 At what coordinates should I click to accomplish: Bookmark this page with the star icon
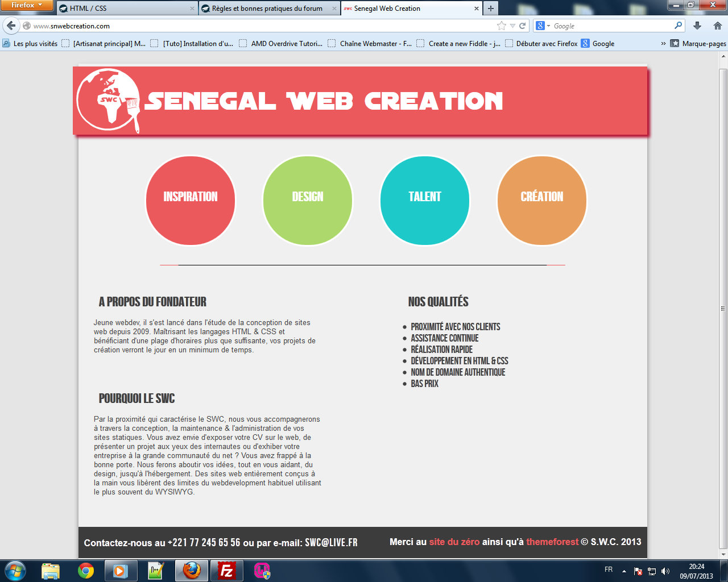point(501,26)
